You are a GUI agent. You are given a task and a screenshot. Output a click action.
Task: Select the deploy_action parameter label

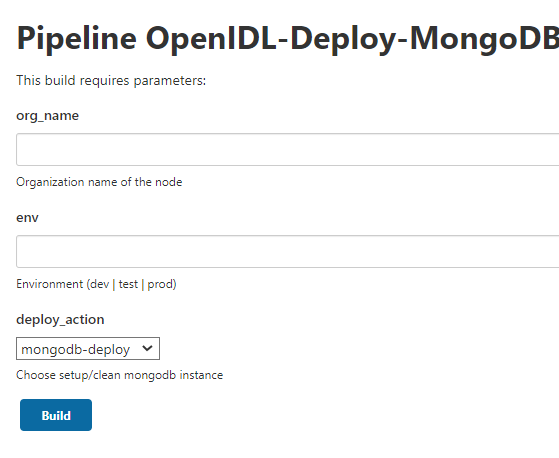click(x=60, y=320)
